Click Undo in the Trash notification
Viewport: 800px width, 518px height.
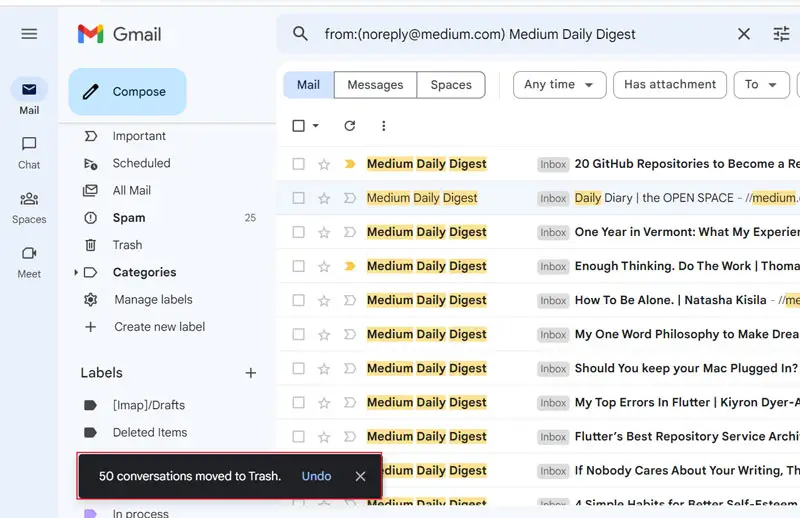point(316,476)
